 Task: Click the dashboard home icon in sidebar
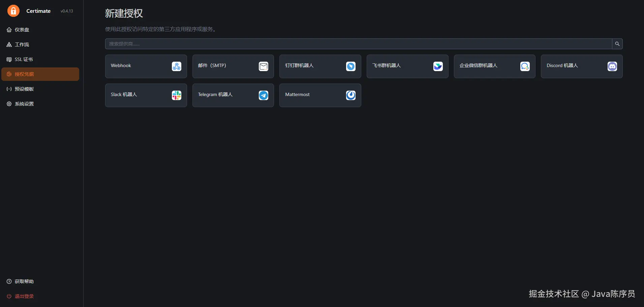[x=9, y=30]
